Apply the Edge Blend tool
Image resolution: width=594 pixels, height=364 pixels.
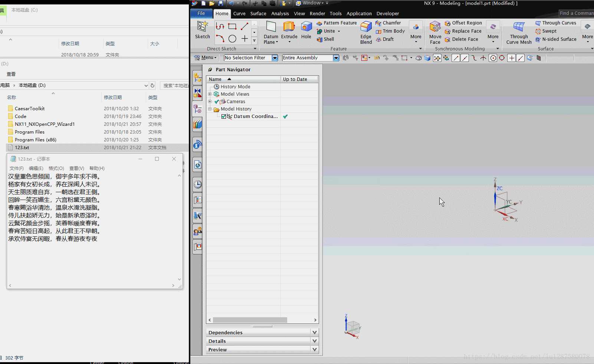pos(366,33)
